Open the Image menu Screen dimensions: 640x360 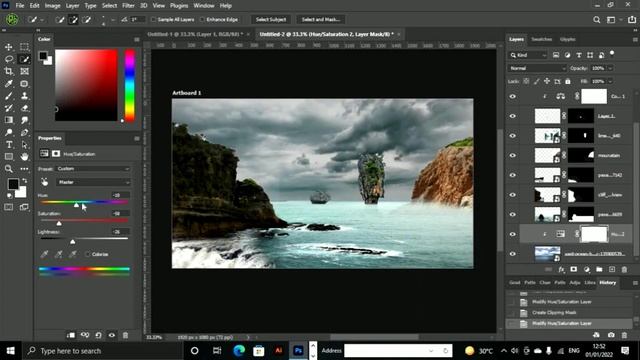tap(52, 6)
